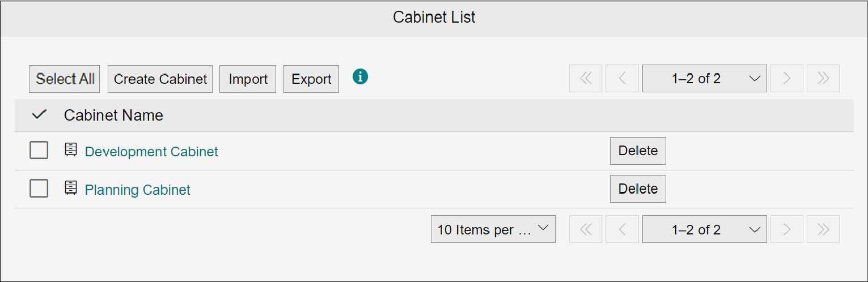
Task: Click the checkmark icon in header row
Action: click(39, 115)
